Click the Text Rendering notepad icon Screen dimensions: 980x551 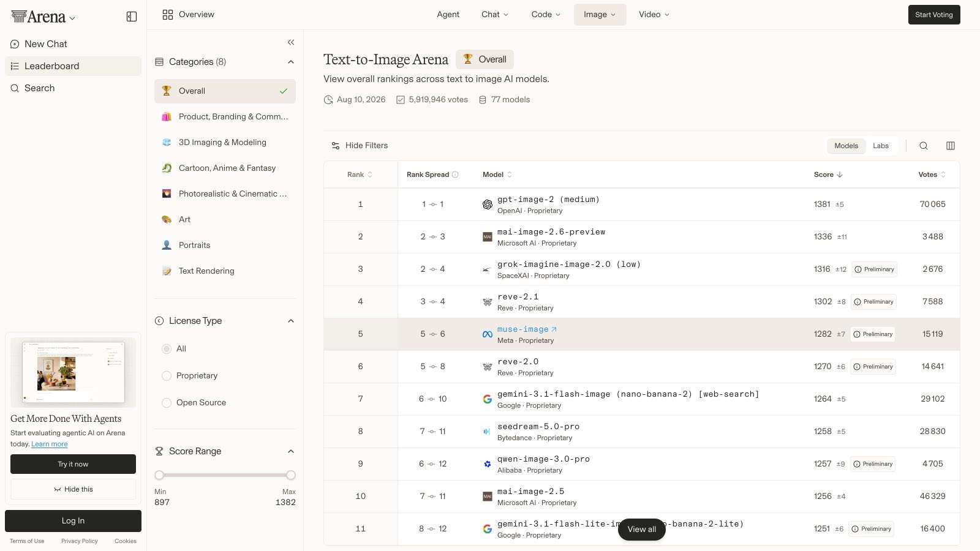point(167,271)
